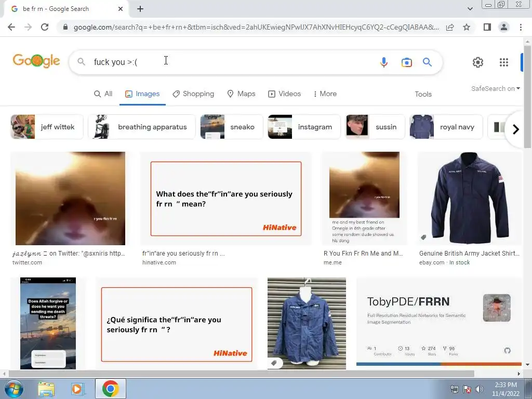Viewport: 532px width, 399px height.
Task: Open the '¿Qué significa' HiNative image
Action: (177, 324)
